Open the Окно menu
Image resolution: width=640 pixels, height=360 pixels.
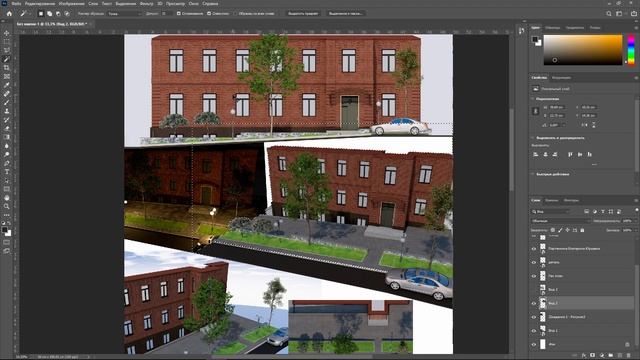193,4
